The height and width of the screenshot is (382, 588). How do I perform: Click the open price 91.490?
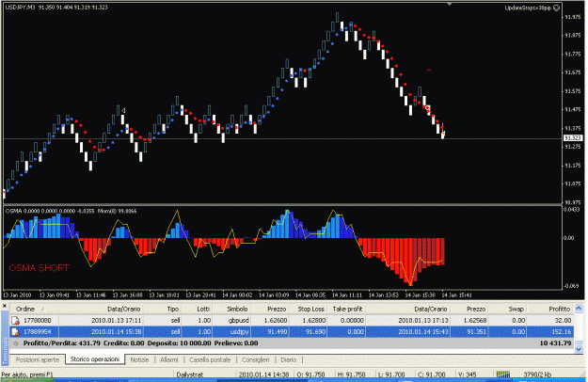pos(278,332)
